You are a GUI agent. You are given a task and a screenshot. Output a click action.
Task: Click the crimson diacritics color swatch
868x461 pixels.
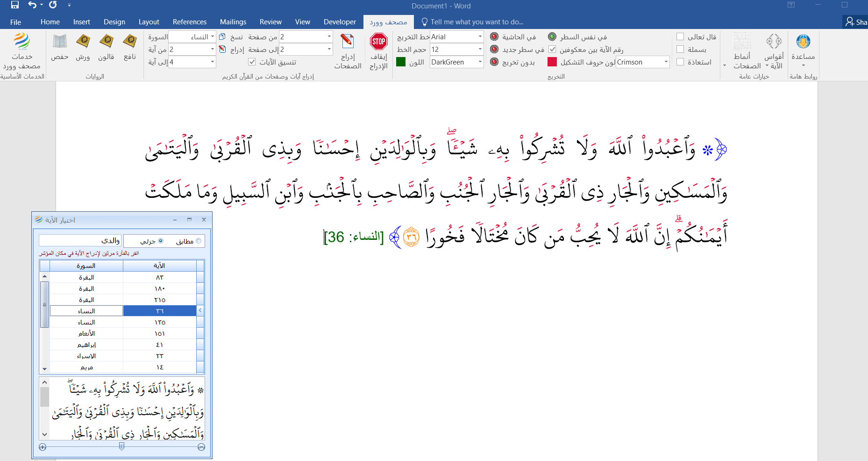coord(552,62)
